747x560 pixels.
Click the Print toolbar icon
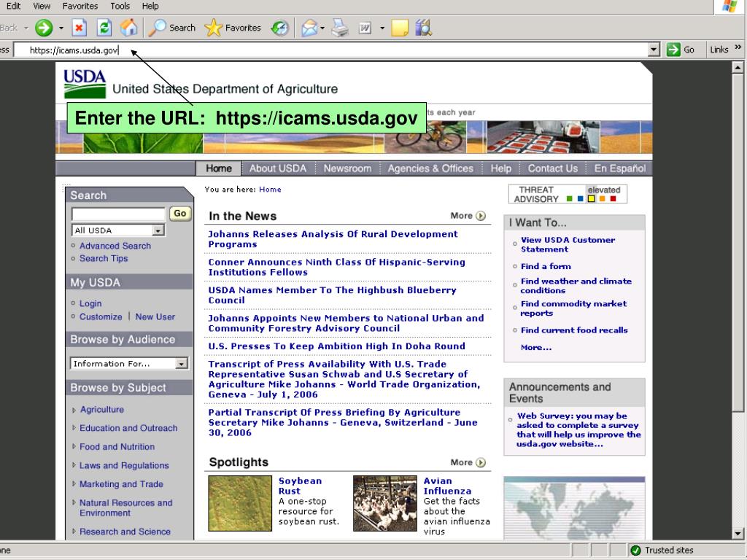click(x=340, y=28)
